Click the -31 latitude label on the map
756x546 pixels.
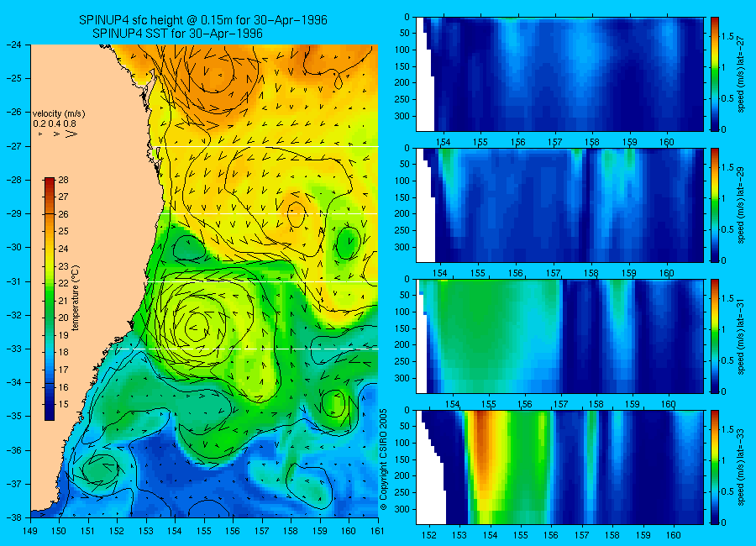click(13, 281)
